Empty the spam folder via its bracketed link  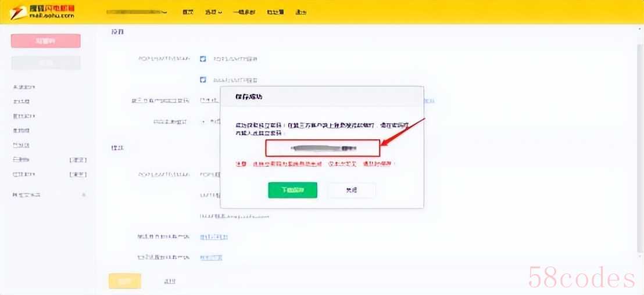78,174
